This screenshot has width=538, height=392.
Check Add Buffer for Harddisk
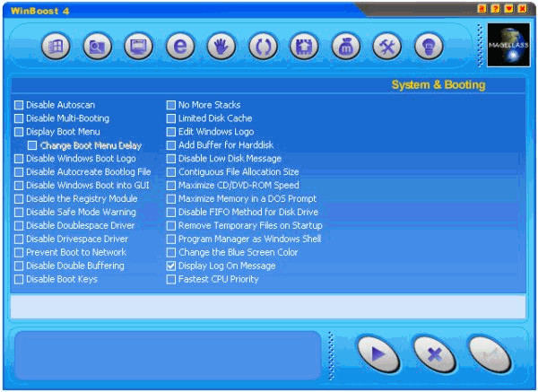(x=171, y=145)
